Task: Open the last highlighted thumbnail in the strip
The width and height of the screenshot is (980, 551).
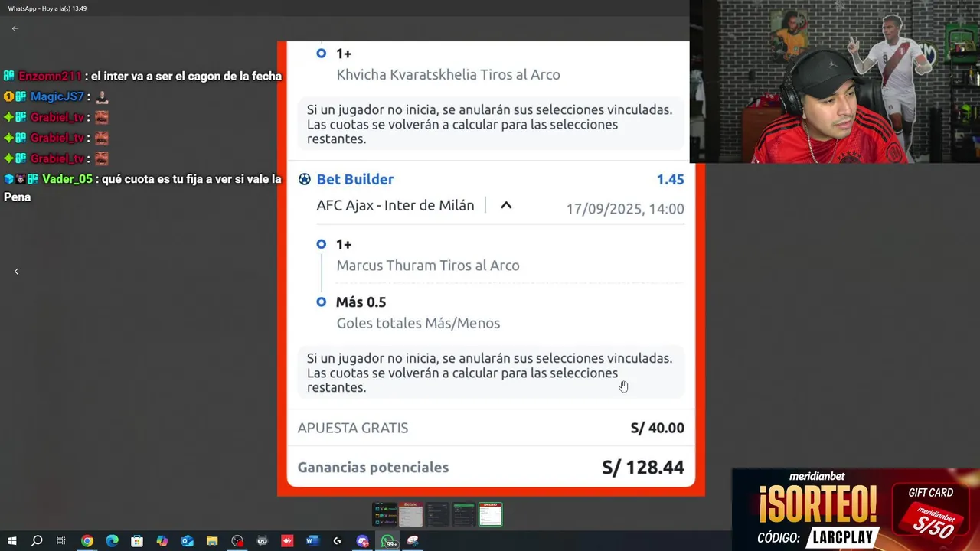Action: click(491, 514)
